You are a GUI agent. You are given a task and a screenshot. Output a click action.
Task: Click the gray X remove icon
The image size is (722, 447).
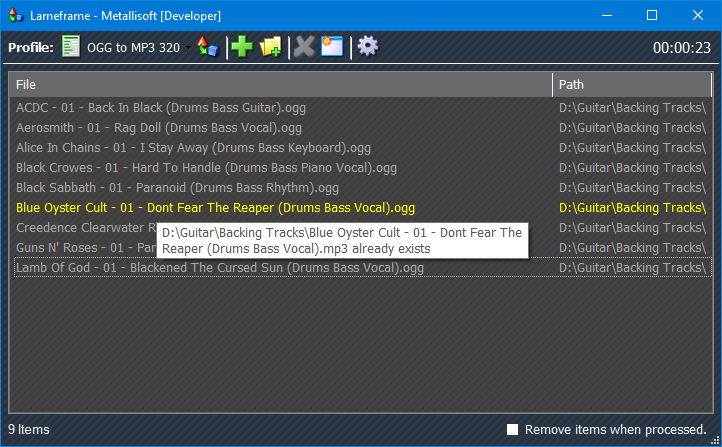[304, 47]
